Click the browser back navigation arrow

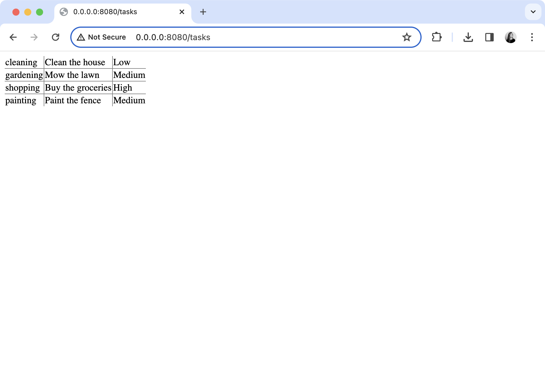(13, 37)
